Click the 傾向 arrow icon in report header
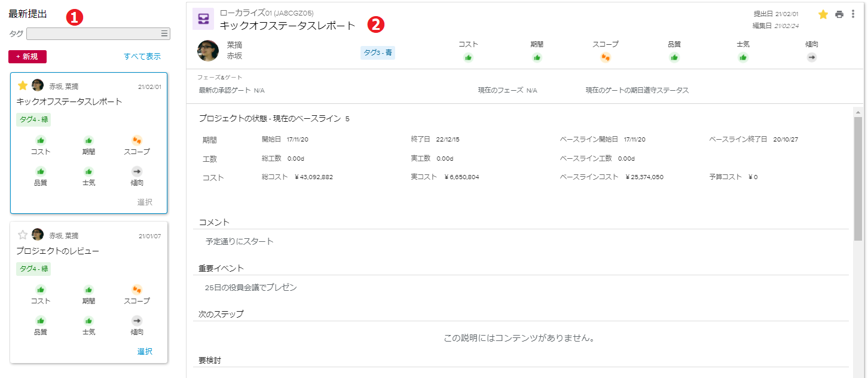 click(811, 57)
